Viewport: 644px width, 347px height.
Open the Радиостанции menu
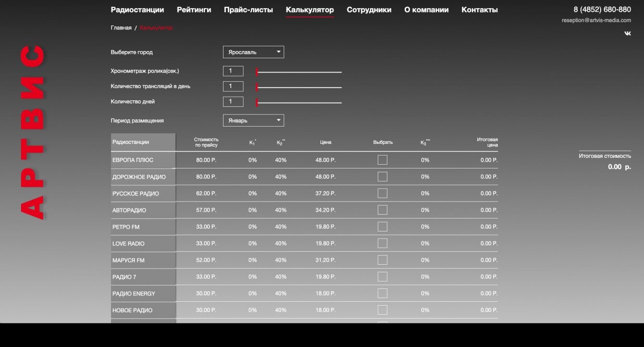pyautogui.click(x=137, y=10)
